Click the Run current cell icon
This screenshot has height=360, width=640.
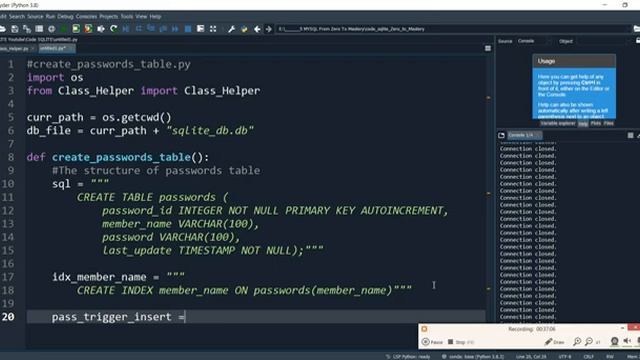coord(76,29)
